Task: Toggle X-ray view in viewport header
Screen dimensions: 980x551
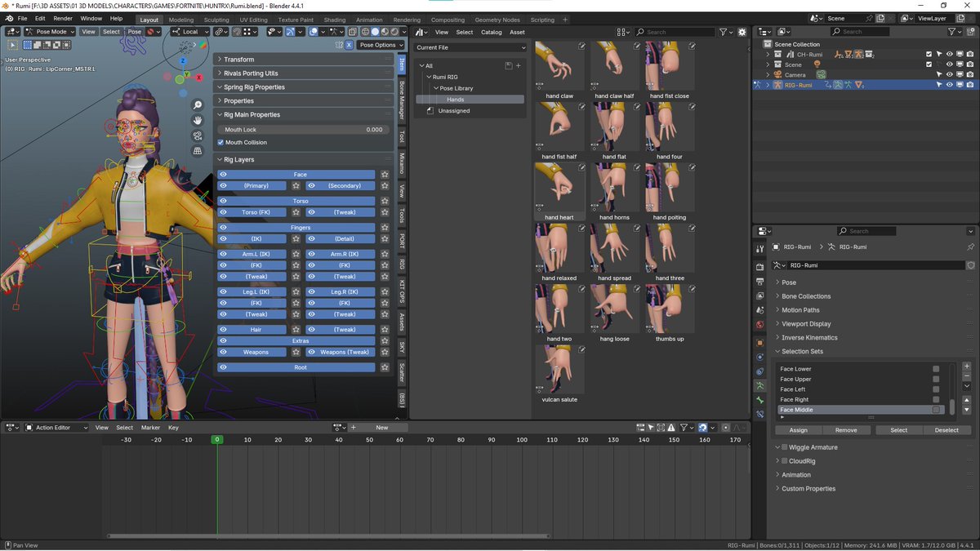Action: [353, 32]
